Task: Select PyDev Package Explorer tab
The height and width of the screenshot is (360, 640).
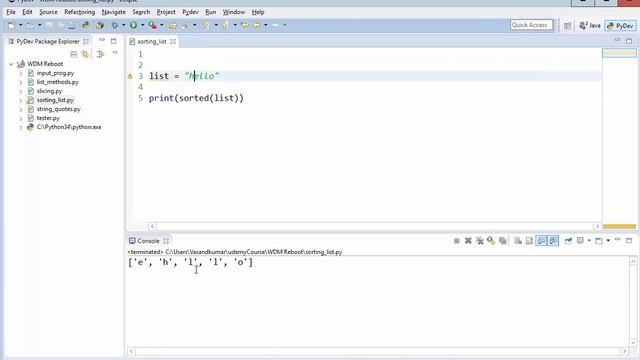Action: (48, 42)
